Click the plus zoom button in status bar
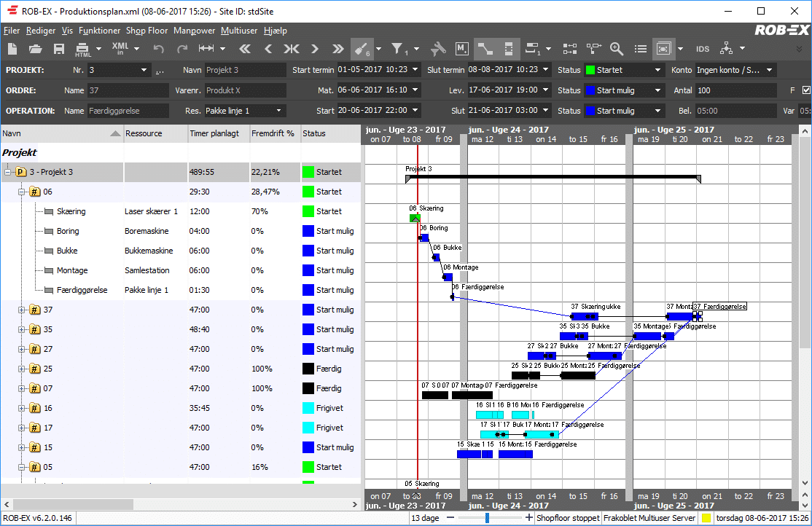Image resolution: width=812 pixels, height=526 pixels. click(x=529, y=518)
